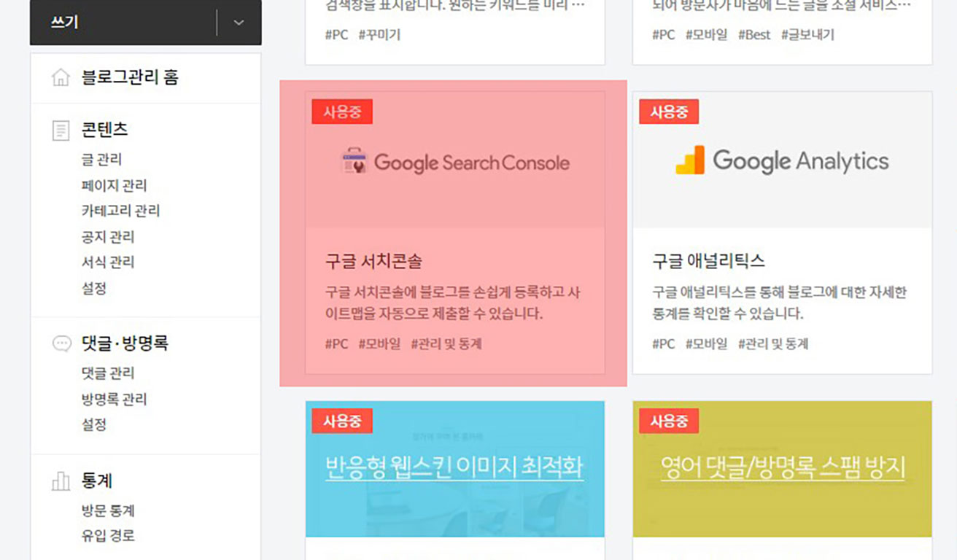
Task: Click 사용중 badge on 영어 댓글 스팸 방지 card
Action: pos(669,421)
